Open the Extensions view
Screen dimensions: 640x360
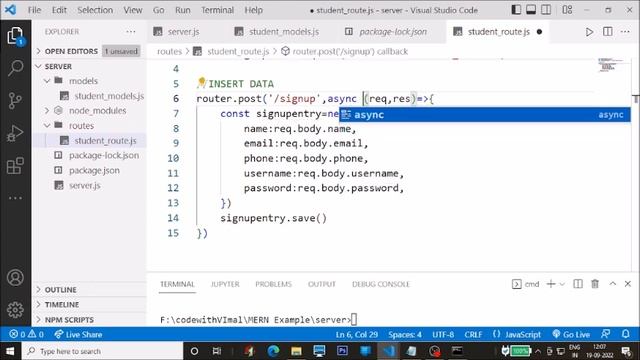[x=15, y=166]
